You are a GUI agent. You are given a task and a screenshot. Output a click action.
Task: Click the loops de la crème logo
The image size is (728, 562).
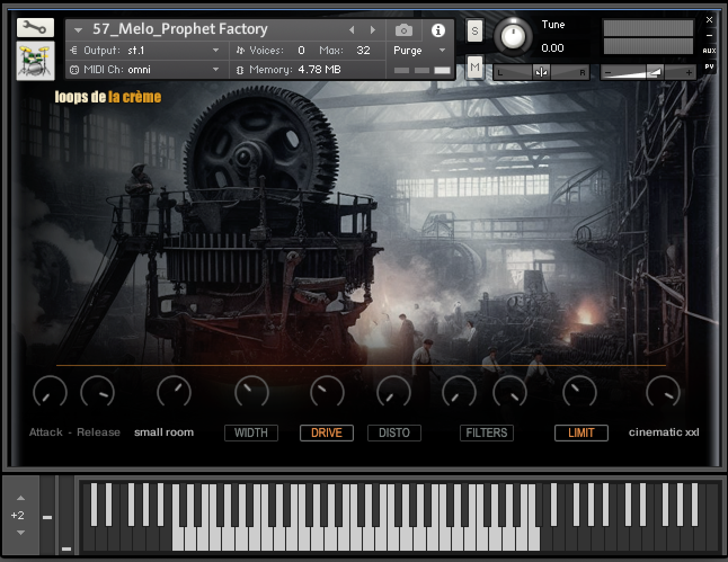click(107, 97)
